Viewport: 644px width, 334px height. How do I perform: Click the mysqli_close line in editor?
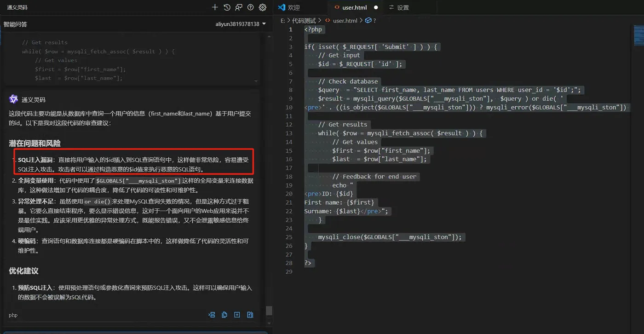click(390, 237)
